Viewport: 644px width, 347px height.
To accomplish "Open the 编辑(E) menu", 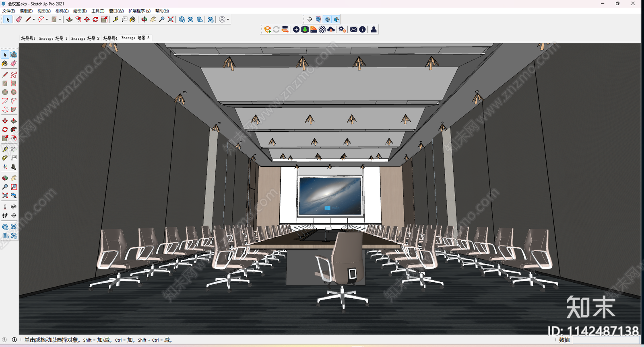I will tap(26, 11).
